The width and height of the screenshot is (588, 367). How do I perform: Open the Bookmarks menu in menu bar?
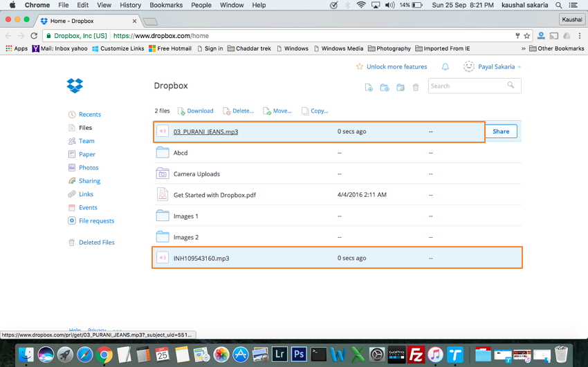coord(166,5)
